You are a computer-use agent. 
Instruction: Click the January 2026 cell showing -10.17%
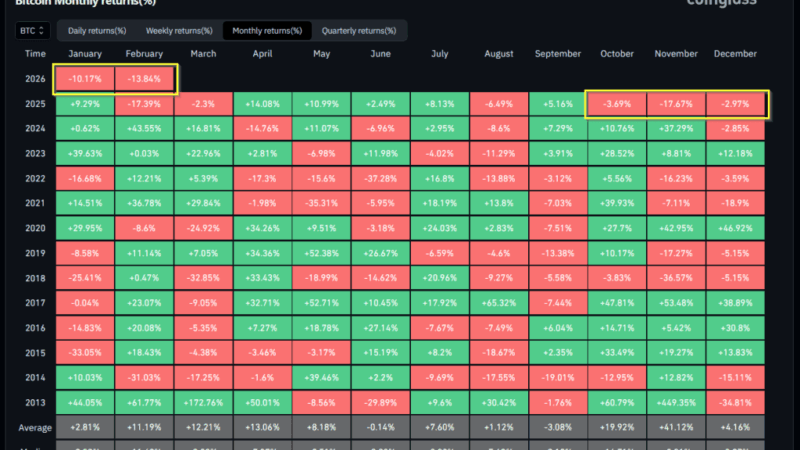point(85,78)
